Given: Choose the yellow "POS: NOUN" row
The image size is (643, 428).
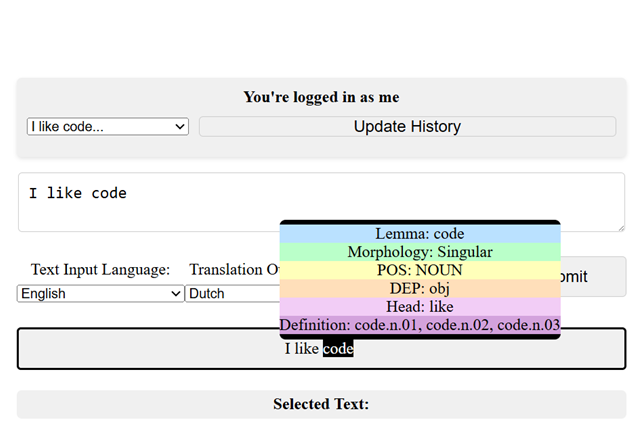Looking at the screenshot, I should click(x=419, y=270).
